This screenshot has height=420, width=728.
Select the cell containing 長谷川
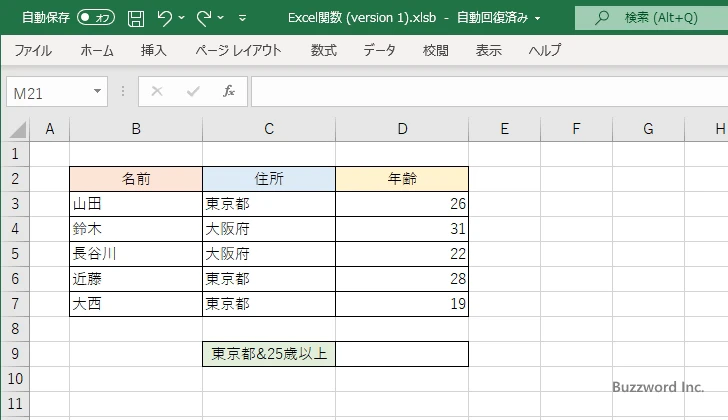[x=136, y=254]
